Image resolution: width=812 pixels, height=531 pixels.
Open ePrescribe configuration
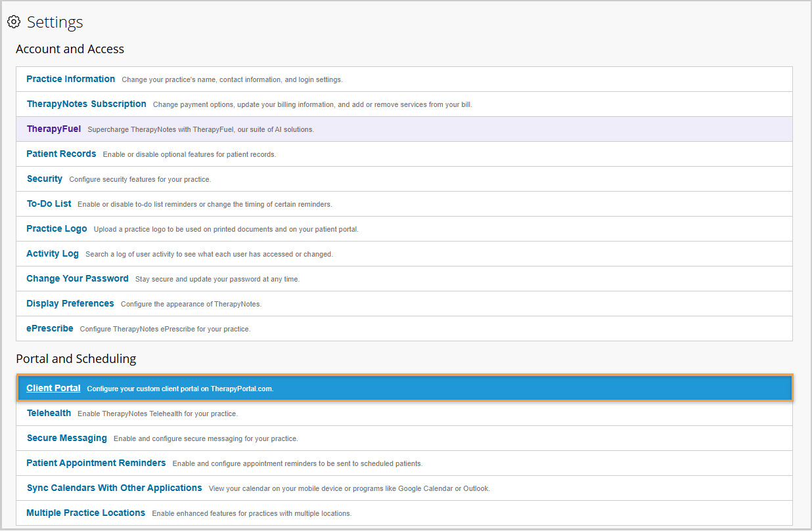tap(50, 328)
